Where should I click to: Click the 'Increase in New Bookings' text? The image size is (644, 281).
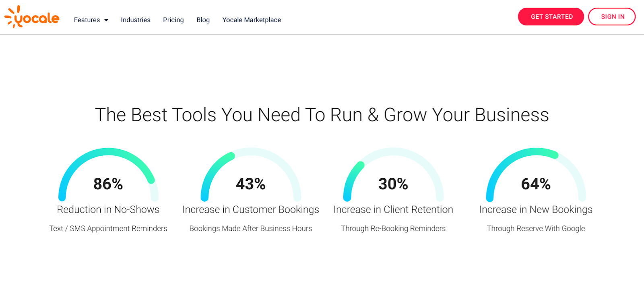point(536,209)
